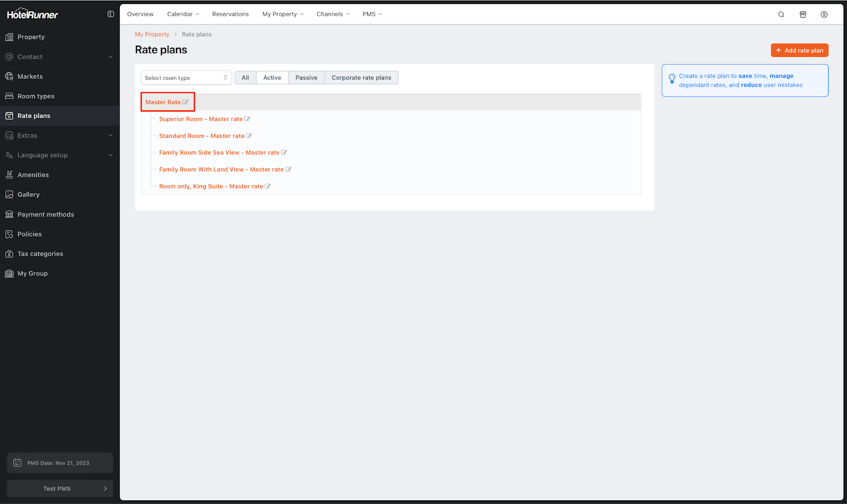Open Amenities in the sidebar
Screen dimensions: 847x504
click(33, 175)
